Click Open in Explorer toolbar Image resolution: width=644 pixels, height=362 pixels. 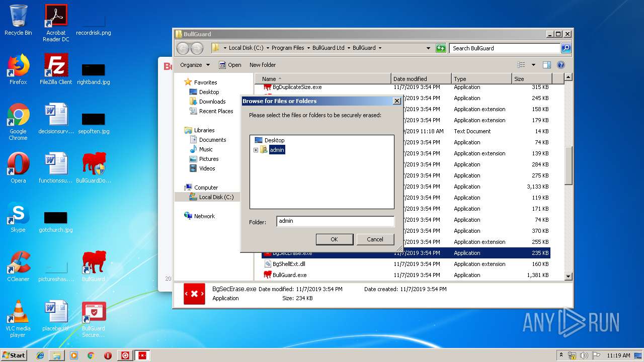(x=230, y=65)
